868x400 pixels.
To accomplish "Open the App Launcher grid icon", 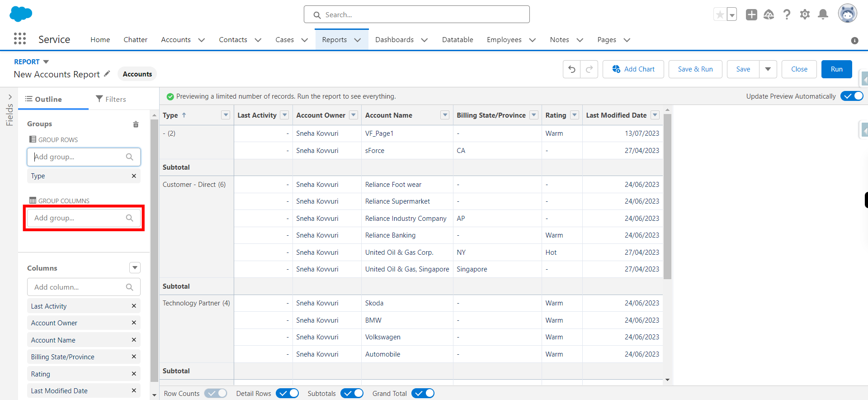I will pos(20,39).
